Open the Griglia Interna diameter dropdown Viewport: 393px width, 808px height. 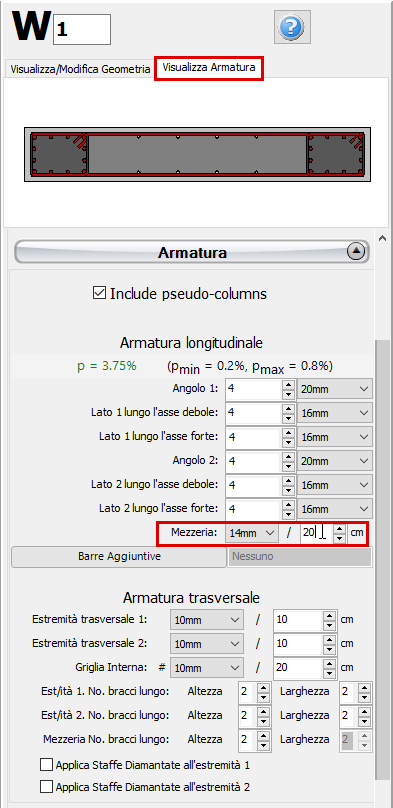[x=207, y=668]
